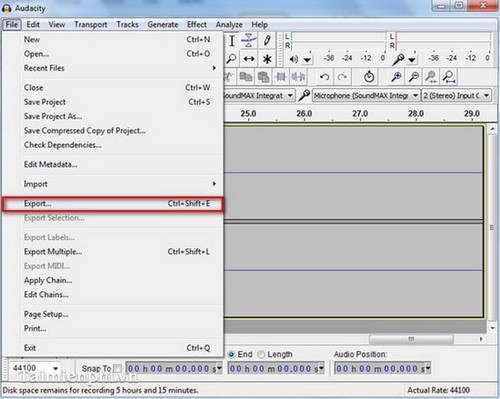Open the View menu

[x=57, y=25]
